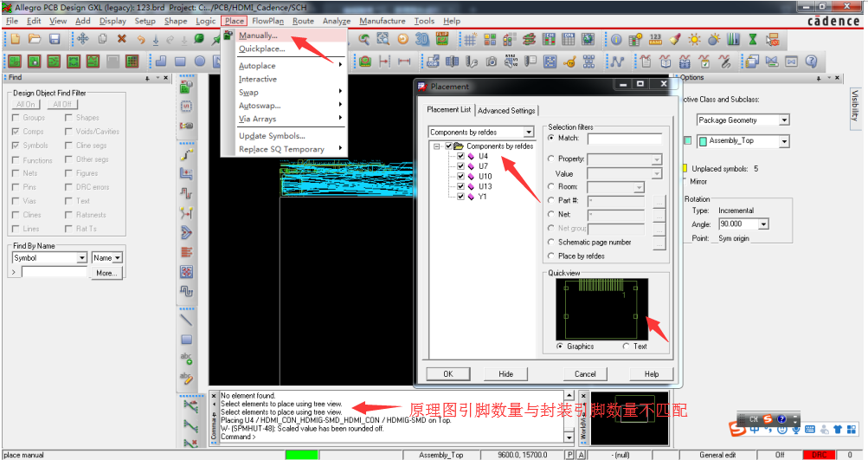Click the blue circle shape tool icon
Image resolution: width=868 pixels, height=460 pixels.
tap(200, 61)
